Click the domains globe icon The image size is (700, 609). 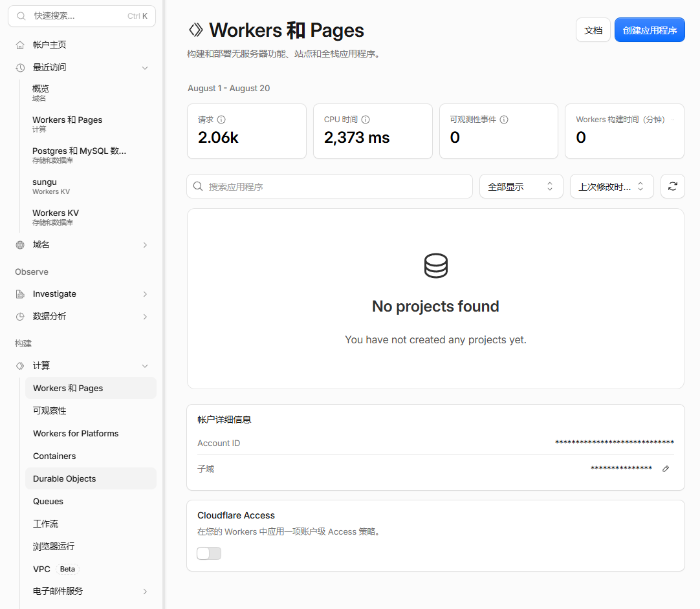[x=20, y=245]
